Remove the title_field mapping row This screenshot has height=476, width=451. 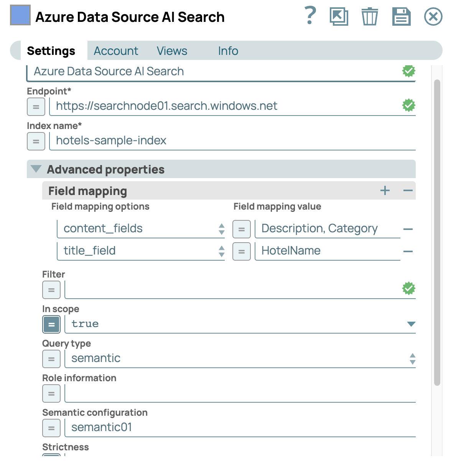408,251
